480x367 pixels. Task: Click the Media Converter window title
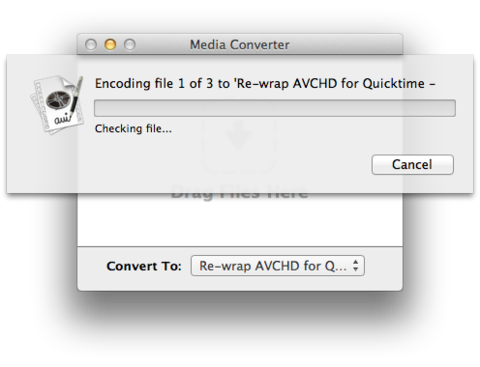(240, 45)
